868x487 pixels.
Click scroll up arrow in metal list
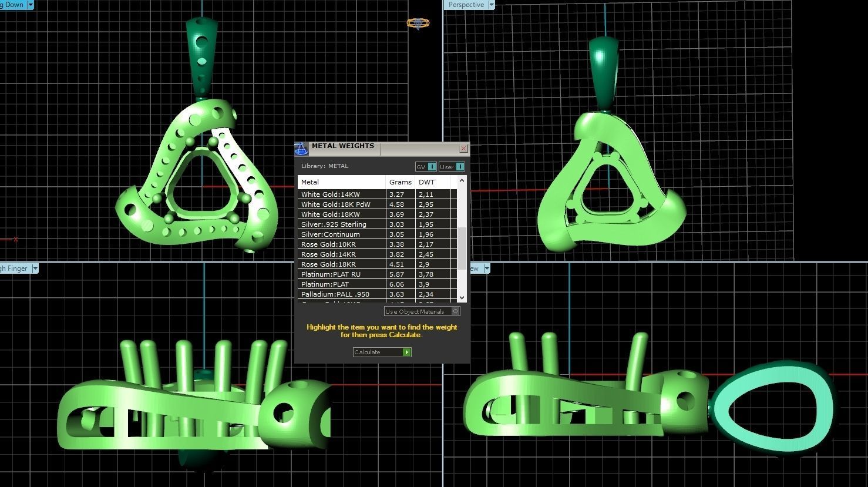coord(462,180)
